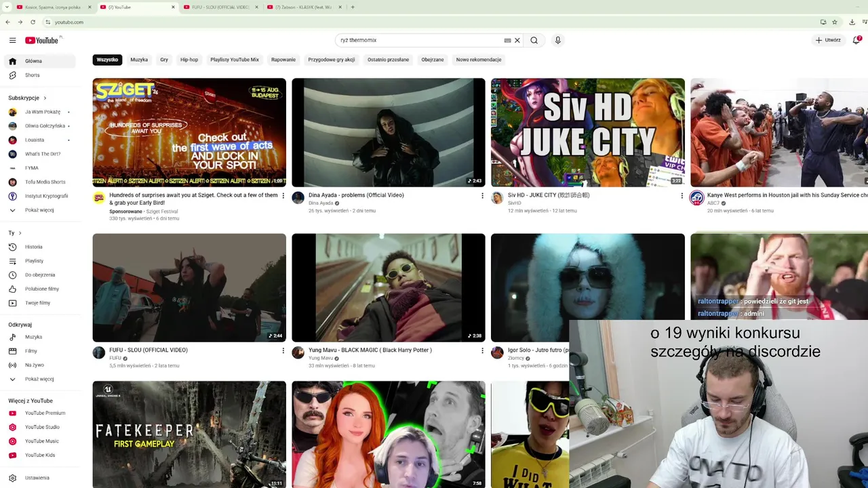
Task: Expand Subskrypcje section arrow
Action: [x=45, y=98]
